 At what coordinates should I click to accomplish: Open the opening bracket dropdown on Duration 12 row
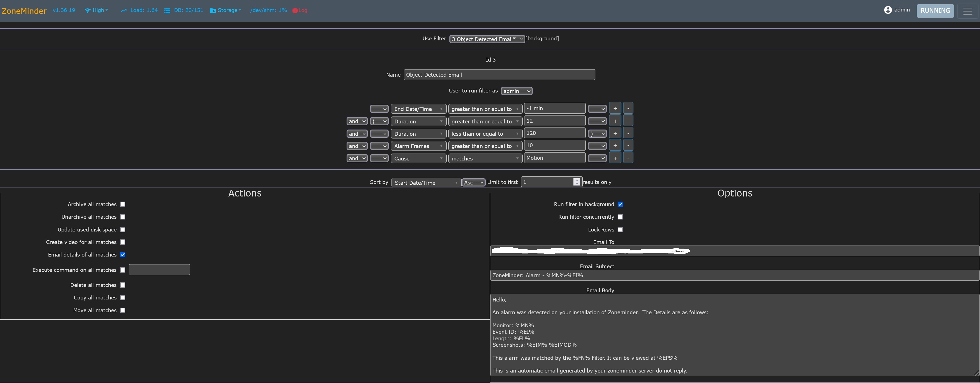379,121
